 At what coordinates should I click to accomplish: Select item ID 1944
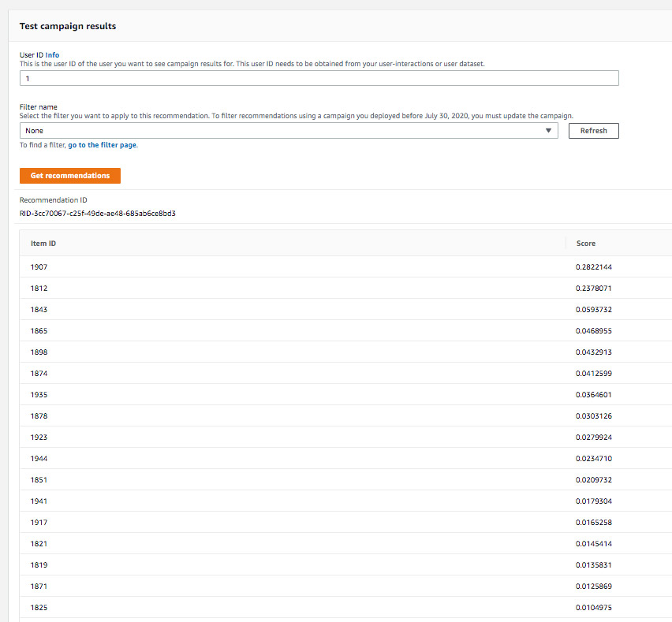[39, 458]
